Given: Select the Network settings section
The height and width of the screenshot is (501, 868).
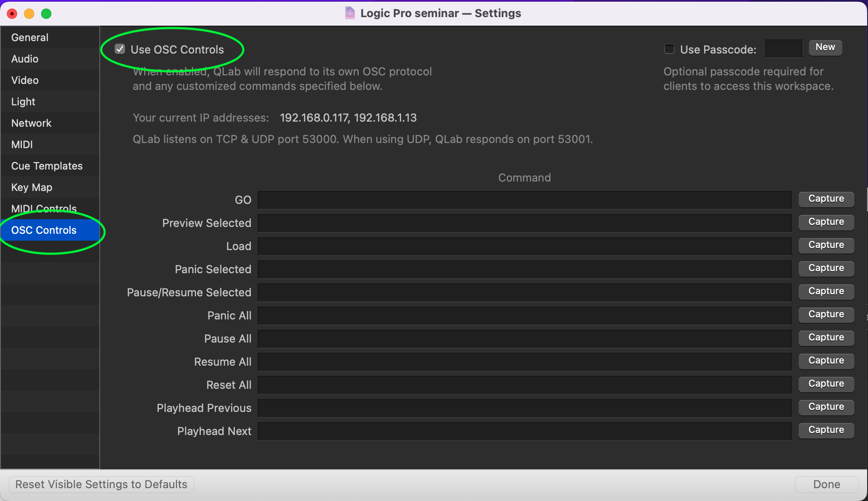Looking at the screenshot, I should [31, 123].
